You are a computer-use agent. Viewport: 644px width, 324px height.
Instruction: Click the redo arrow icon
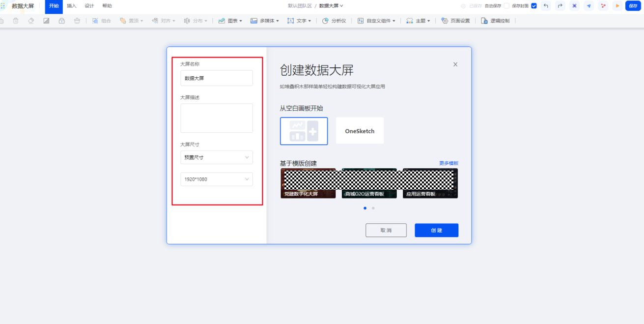560,6
